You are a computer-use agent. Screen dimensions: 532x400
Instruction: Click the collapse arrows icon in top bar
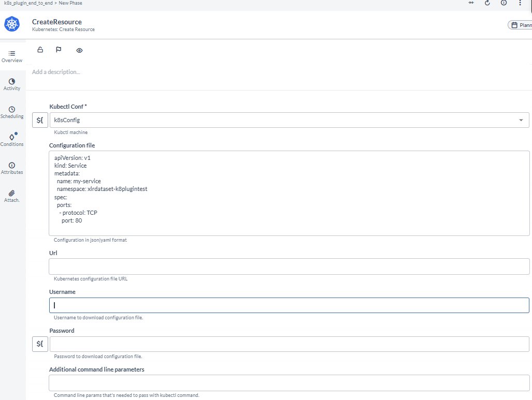[471, 3]
